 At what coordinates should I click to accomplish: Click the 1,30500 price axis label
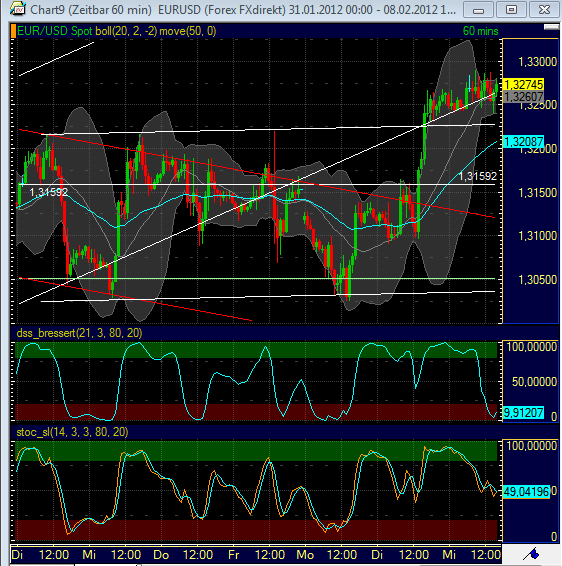(537, 280)
